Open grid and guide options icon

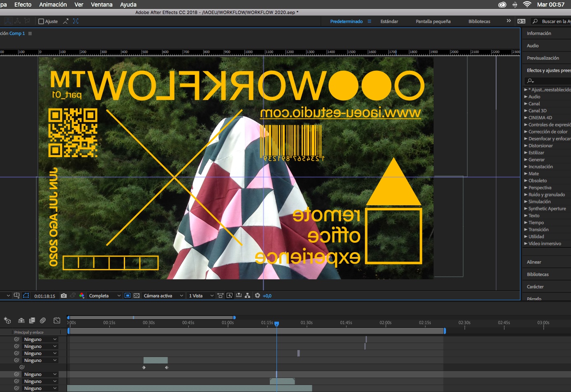pos(16,295)
